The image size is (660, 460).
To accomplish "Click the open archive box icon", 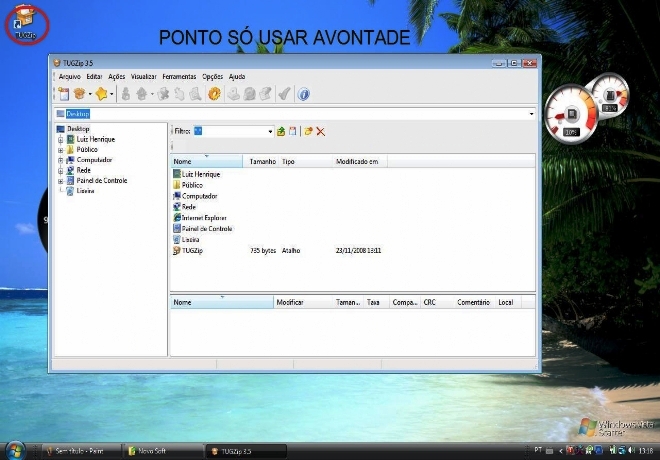I will [x=79, y=93].
